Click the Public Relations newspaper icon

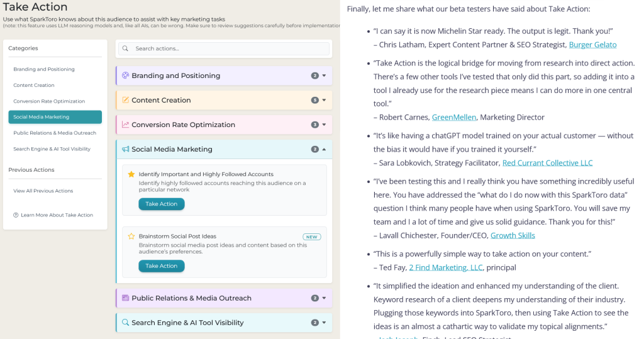point(126,298)
